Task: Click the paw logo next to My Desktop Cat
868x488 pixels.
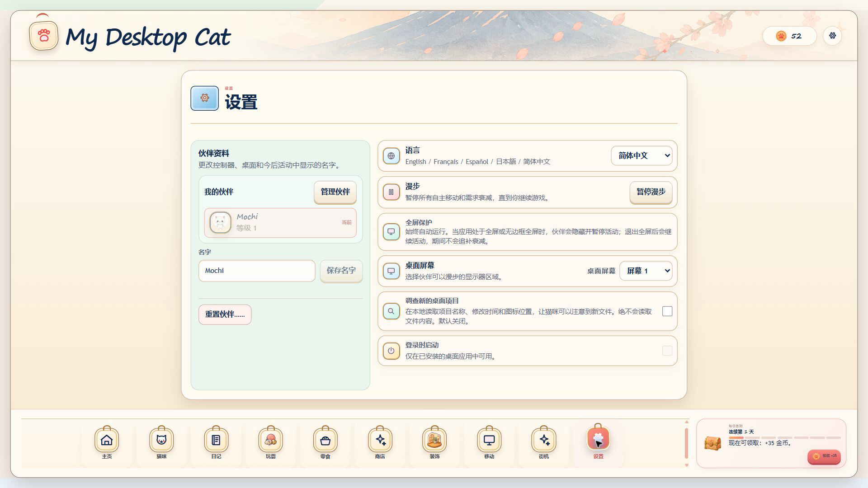Action: (43, 36)
